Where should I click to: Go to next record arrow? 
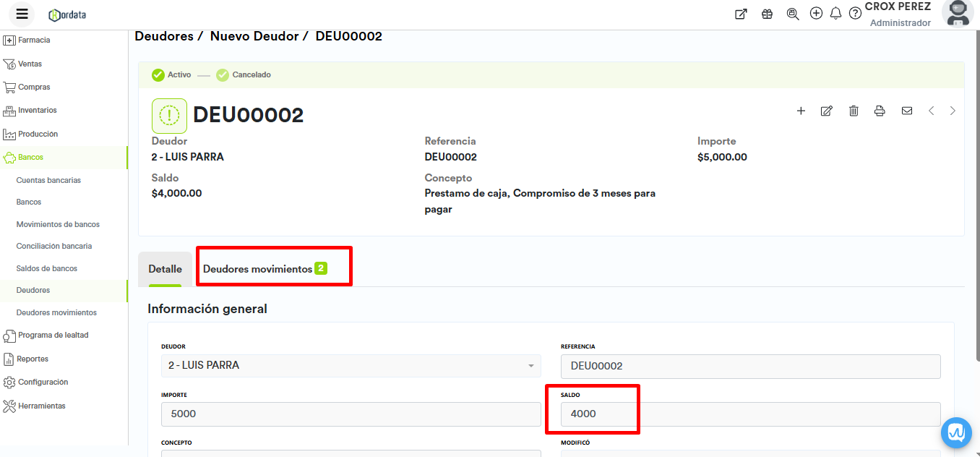pyautogui.click(x=953, y=111)
